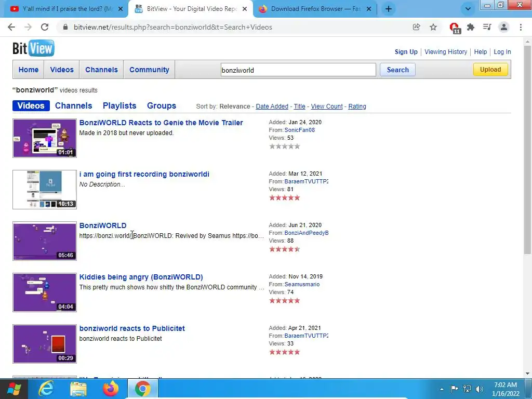Viewport: 532px width, 399px height.
Task: Select the Videos results tab
Action: [x=31, y=105]
